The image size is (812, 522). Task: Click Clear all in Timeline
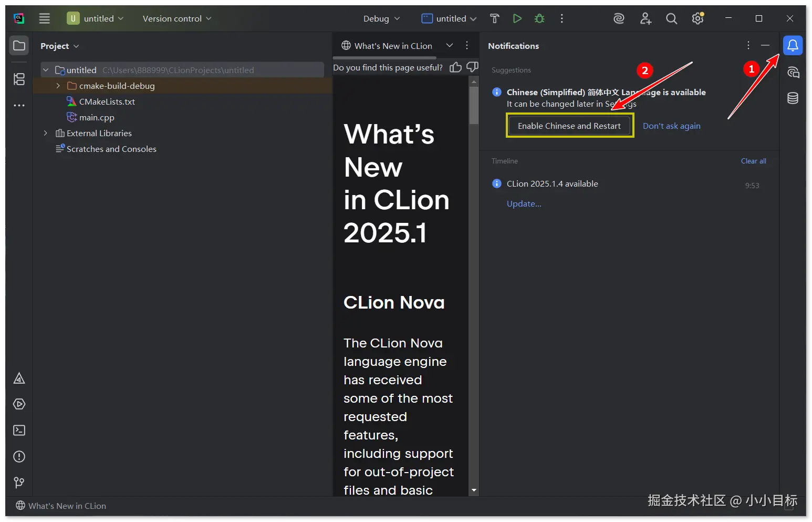point(753,161)
